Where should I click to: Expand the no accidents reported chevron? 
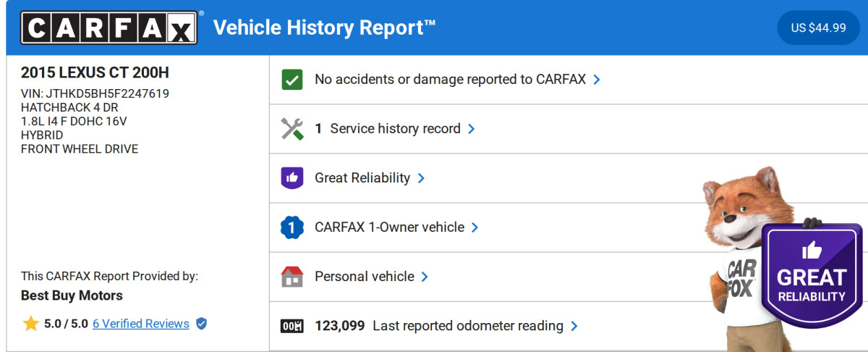pyautogui.click(x=597, y=80)
